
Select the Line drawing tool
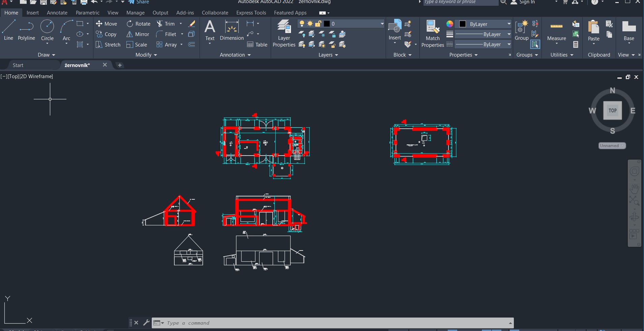tap(9, 30)
